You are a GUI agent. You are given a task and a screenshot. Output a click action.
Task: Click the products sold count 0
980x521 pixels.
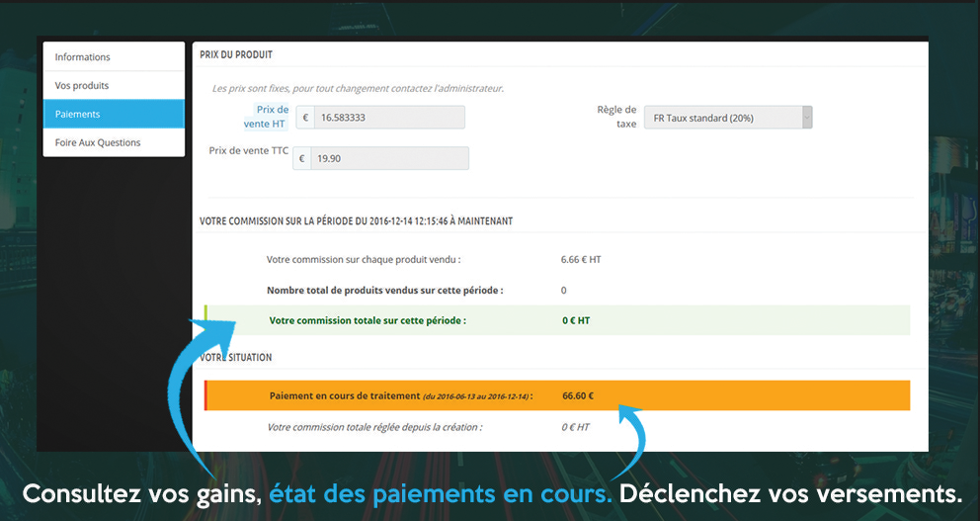pos(564,291)
